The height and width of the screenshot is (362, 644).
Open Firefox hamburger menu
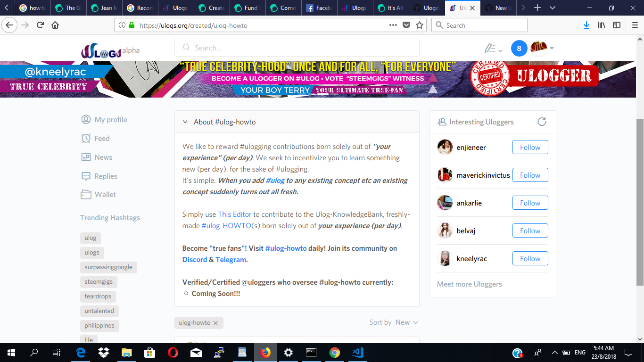click(x=635, y=25)
